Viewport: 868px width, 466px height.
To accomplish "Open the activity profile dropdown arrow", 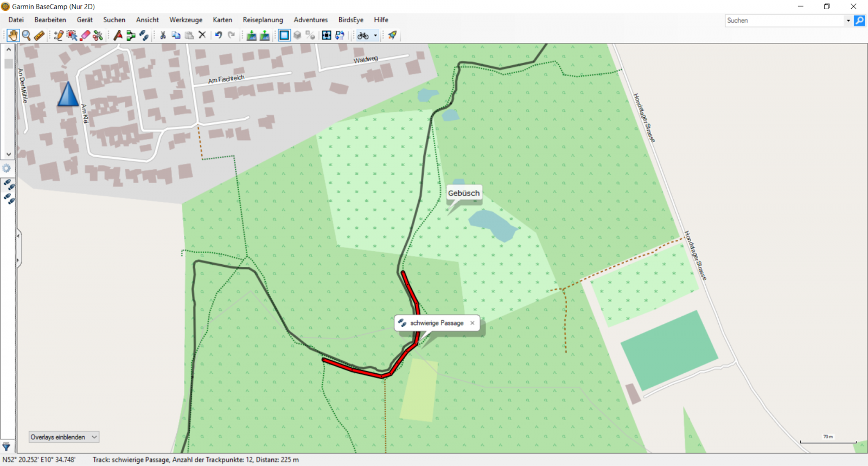I will tap(375, 36).
